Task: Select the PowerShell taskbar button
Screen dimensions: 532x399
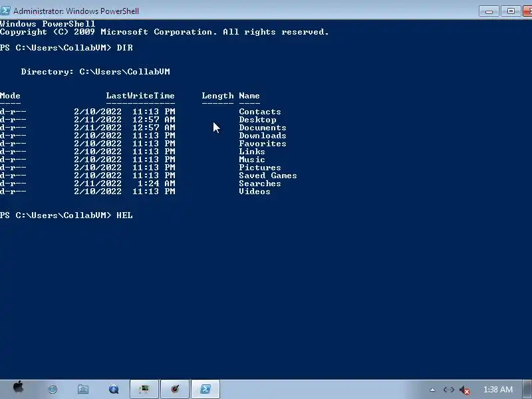Action: coord(205,389)
